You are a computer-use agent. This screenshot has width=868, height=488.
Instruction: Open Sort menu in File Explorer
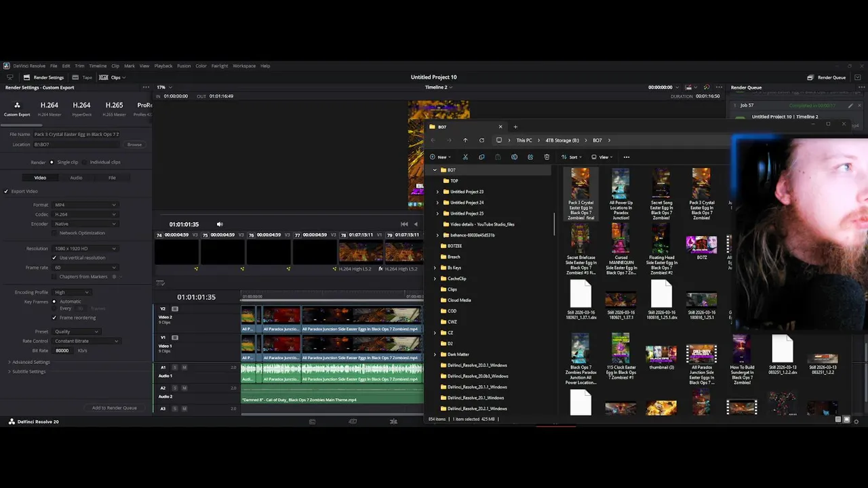coord(570,157)
